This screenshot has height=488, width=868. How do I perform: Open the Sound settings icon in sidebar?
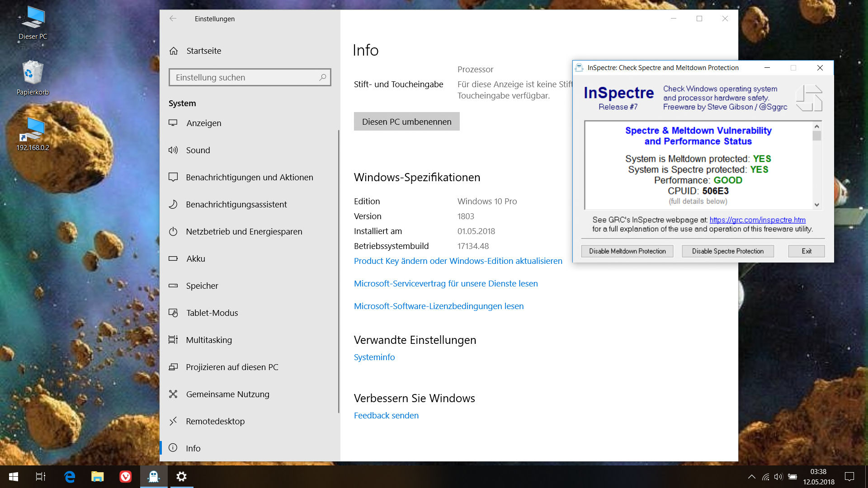[173, 150]
